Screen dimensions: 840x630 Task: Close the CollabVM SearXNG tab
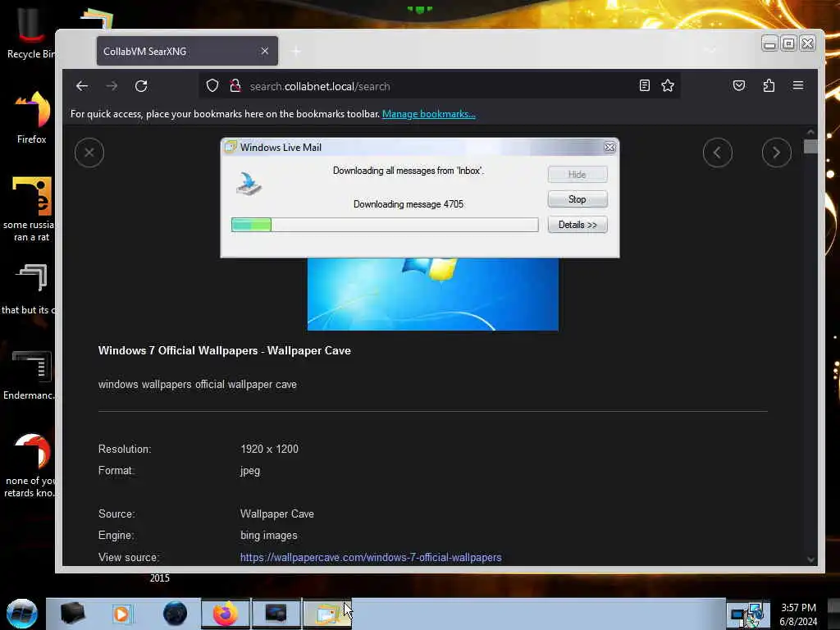click(x=265, y=51)
